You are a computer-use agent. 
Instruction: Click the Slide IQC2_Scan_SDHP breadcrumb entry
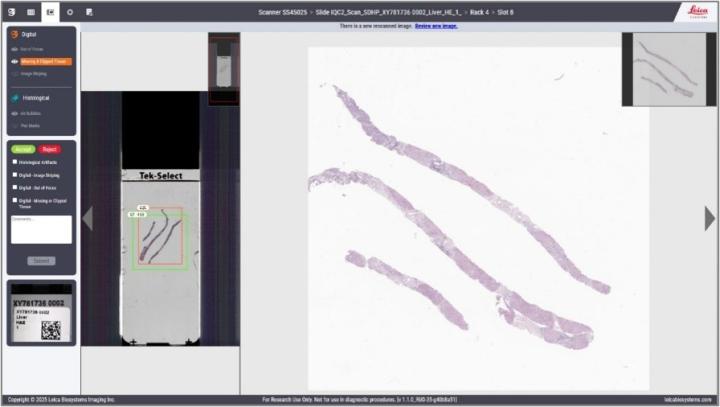388,12
